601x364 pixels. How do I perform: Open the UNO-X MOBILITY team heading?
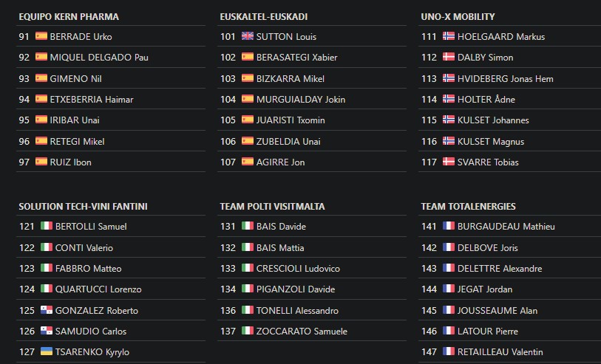pyautogui.click(x=458, y=17)
